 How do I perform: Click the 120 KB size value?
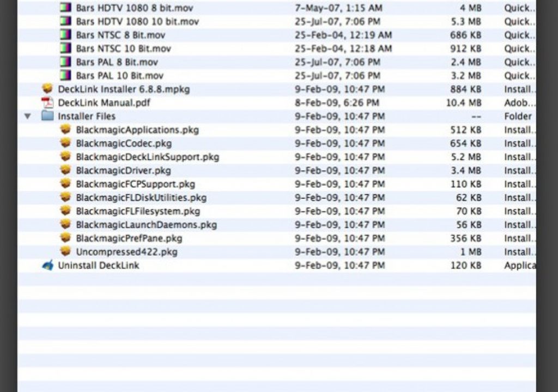[x=466, y=265]
